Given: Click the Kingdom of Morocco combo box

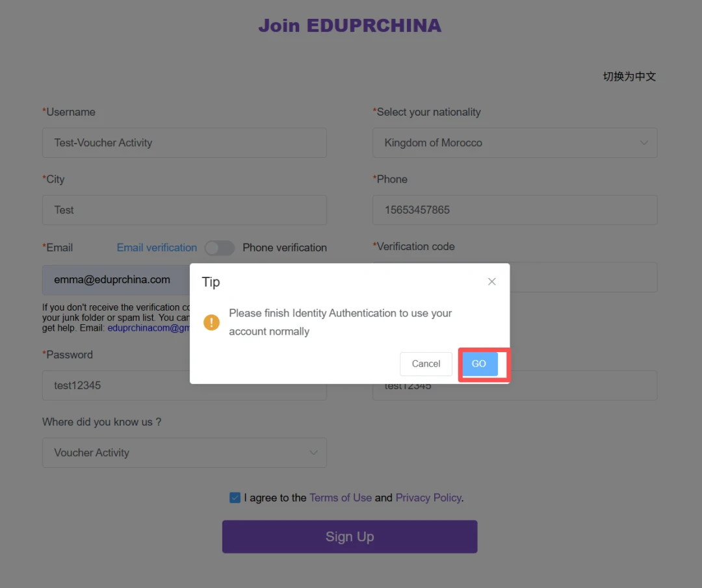Looking at the screenshot, I should click(x=515, y=143).
